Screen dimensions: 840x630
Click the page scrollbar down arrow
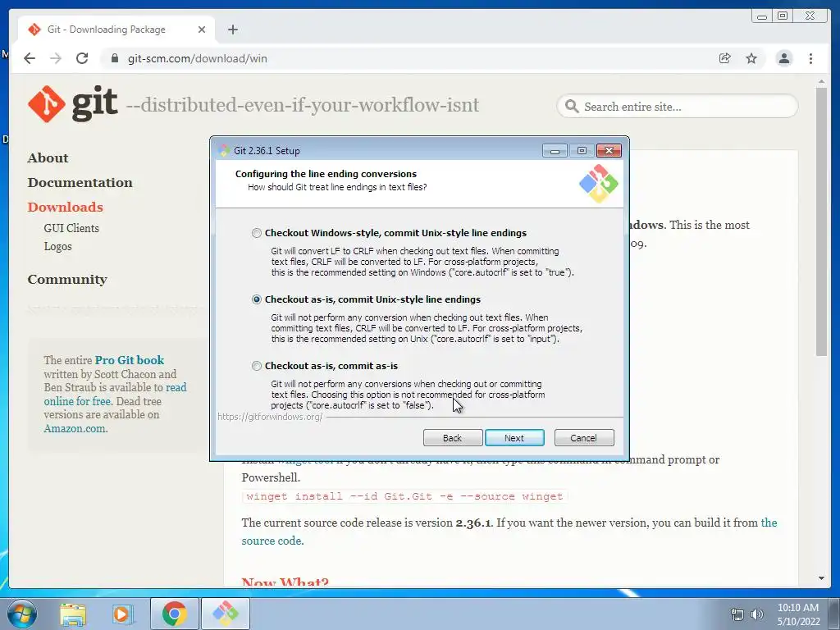[x=822, y=578]
